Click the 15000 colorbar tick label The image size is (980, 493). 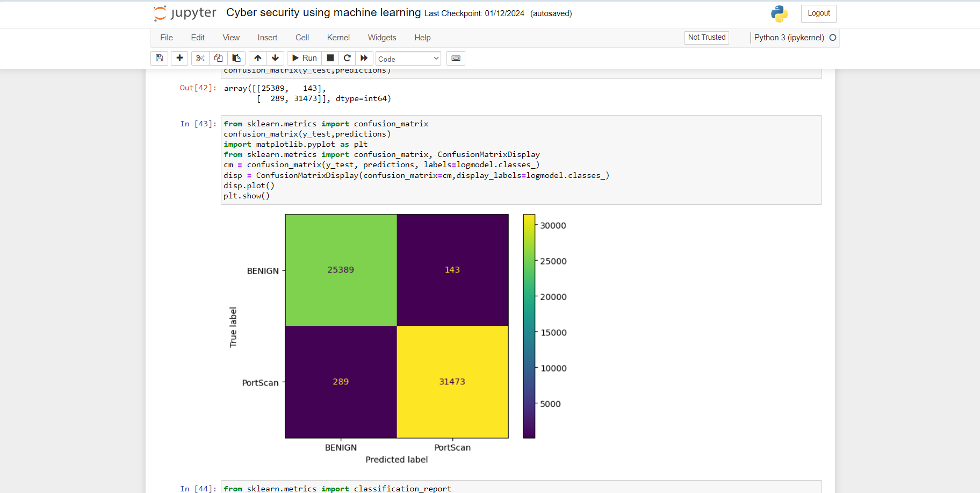tap(553, 333)
